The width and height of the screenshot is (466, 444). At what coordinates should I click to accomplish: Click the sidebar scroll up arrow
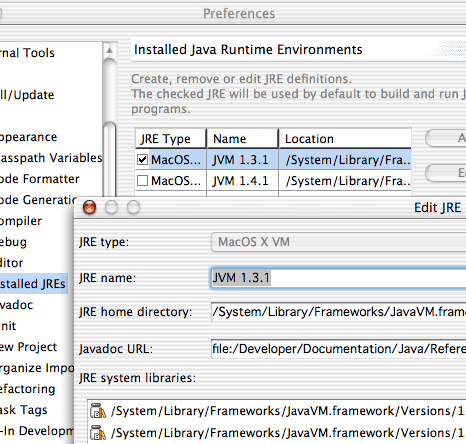tap(109, 51)
